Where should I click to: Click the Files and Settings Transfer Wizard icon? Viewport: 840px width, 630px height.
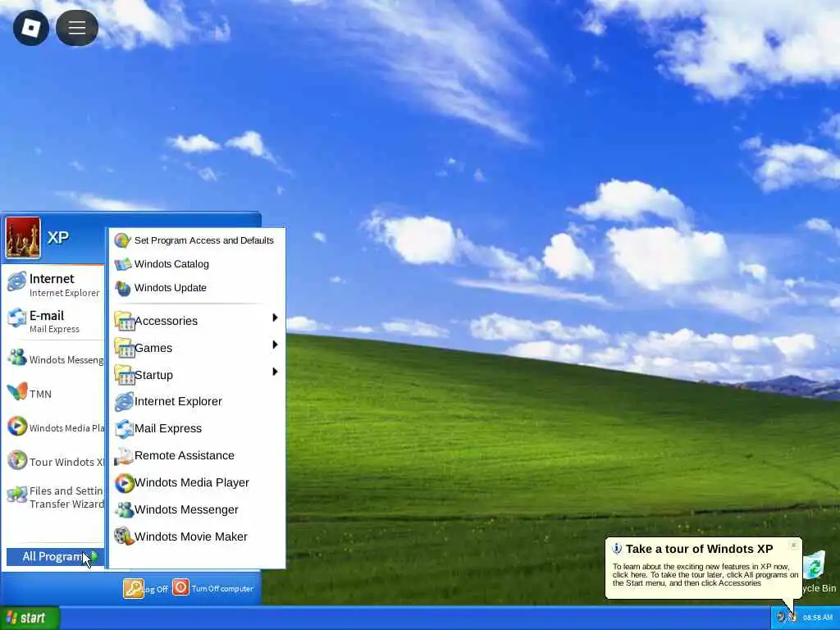point(16,495)
